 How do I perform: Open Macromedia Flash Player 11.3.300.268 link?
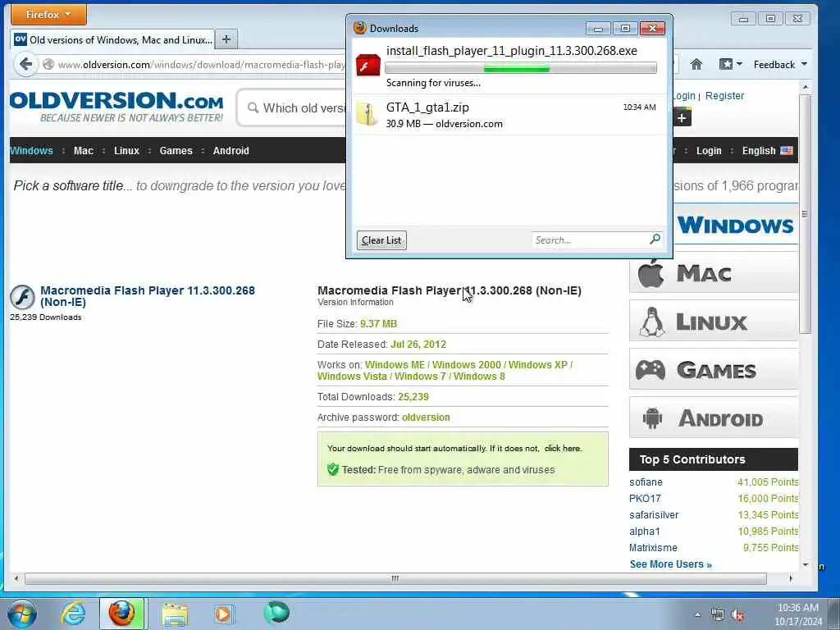(148, 295)
